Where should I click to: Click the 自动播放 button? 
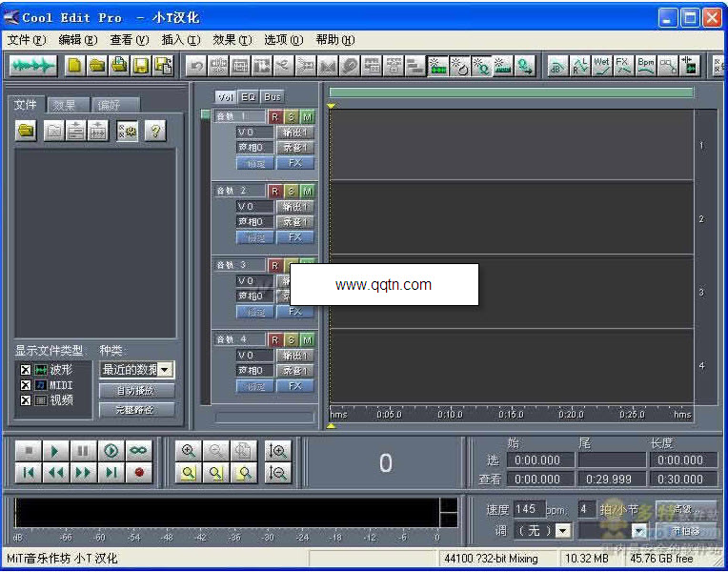(x=137, y=390)
